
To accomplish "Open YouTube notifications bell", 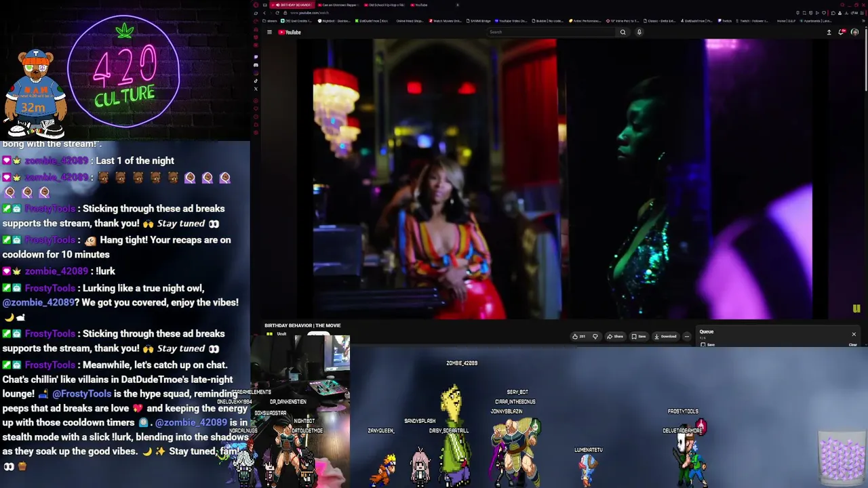I will 842,32.
